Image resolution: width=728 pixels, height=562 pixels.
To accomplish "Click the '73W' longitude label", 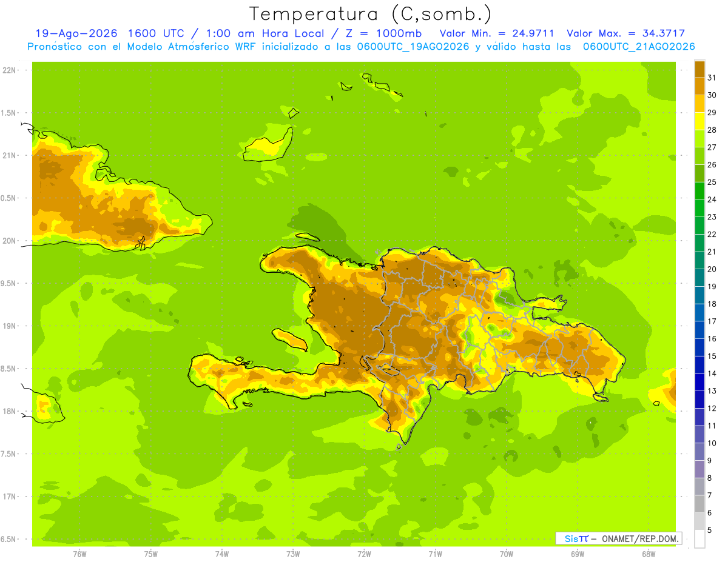I will (293, 554).
